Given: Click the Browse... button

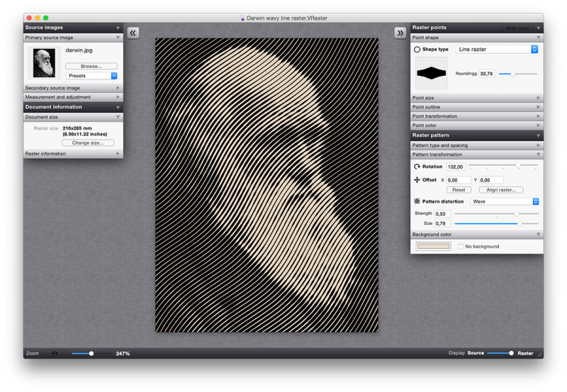Looking at the screenshot, I should (x=91, y=66).
